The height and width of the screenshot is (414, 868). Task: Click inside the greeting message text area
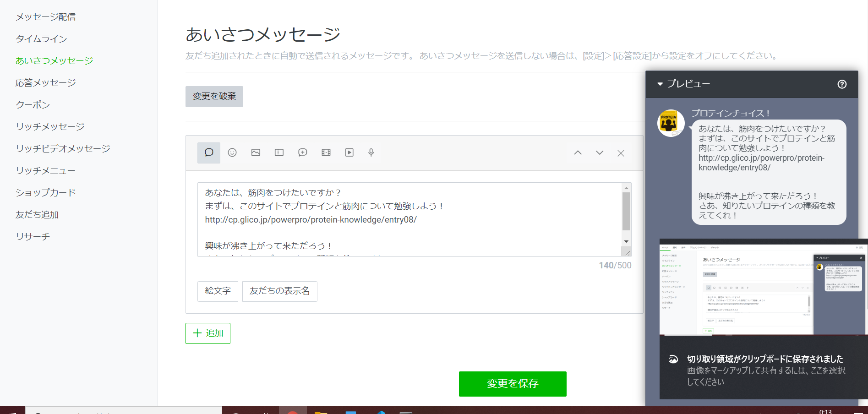point(410,219)
